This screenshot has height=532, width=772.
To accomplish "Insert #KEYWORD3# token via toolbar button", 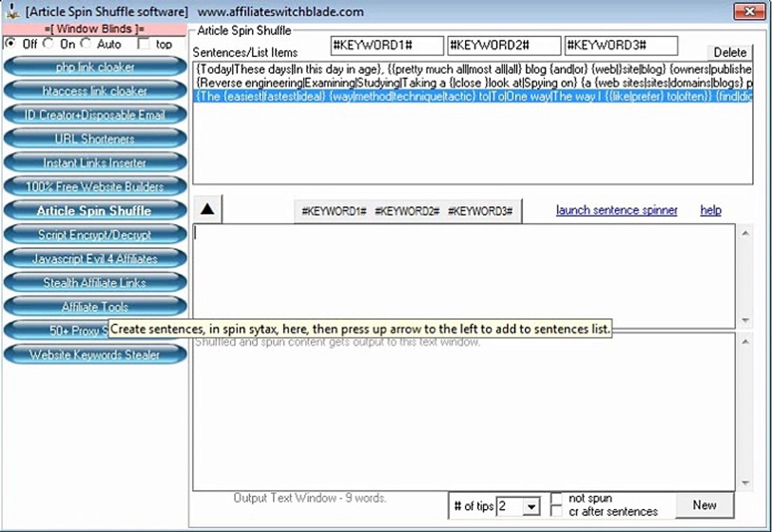I will 480,211.
